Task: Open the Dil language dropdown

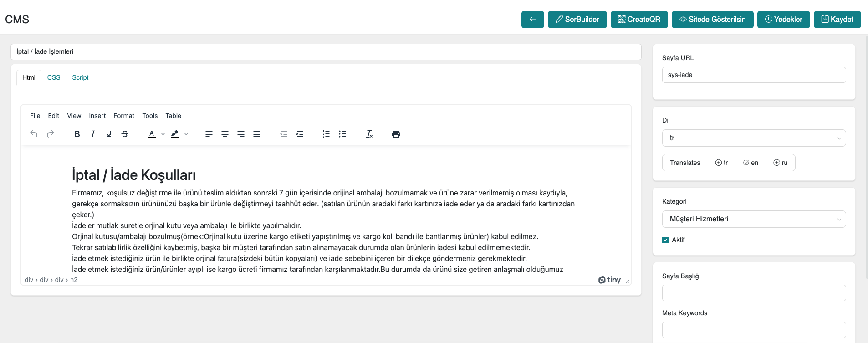Action: pyautogui.click(x=754, y=138)
